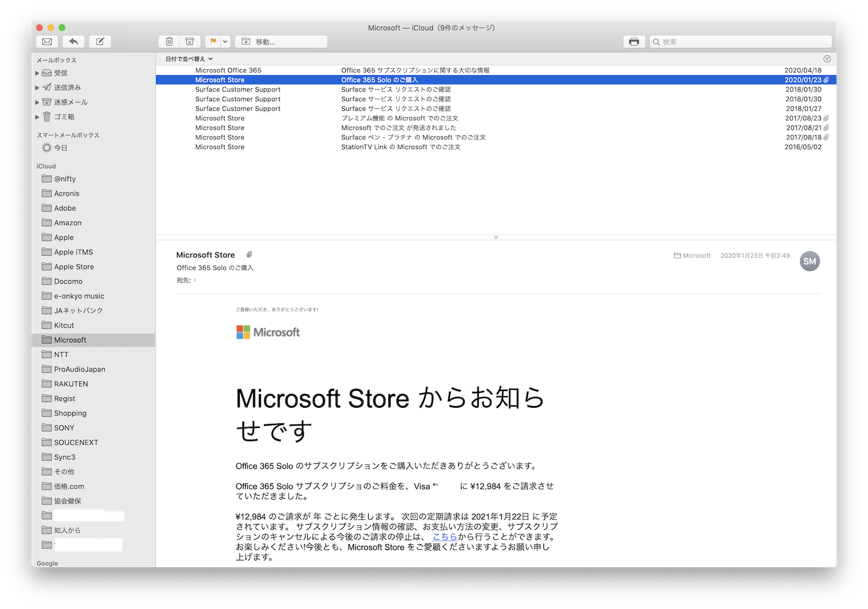868x609 pixels.
Task: Open the Microsoft Office 365 message dated 2020/04/18
Action: pos(496,71)
